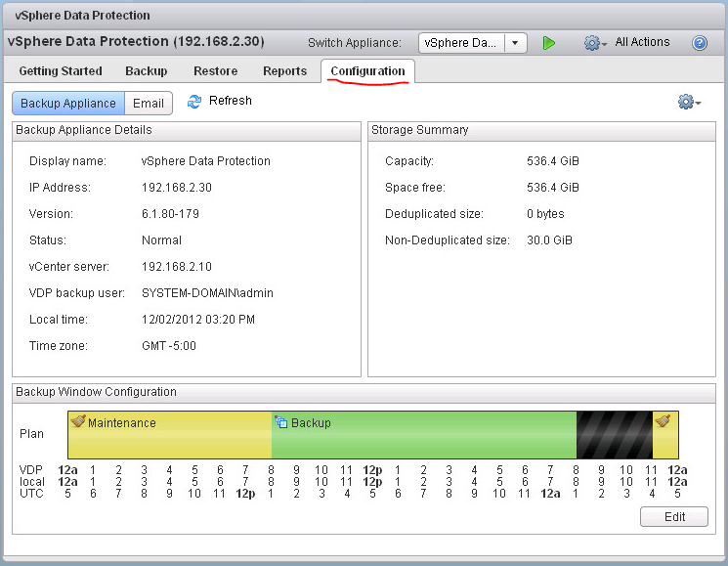This screenshot has width=728, height=566.
Task: Click the Edit button for backup window
Action: [674, 517]
